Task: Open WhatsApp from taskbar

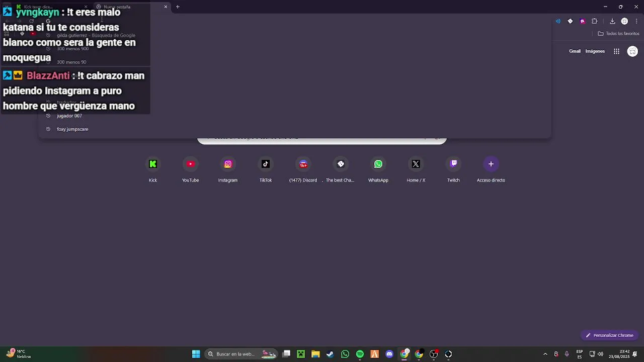Action: pos(345,354)
